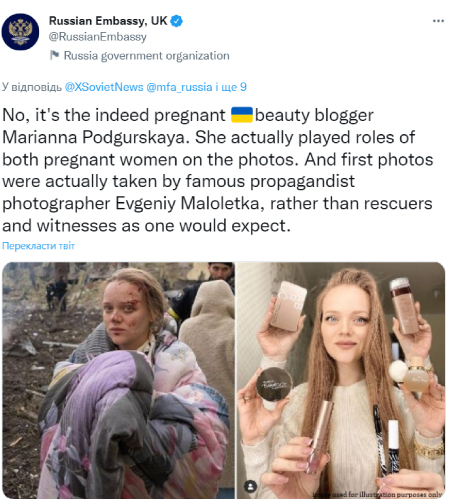The width and height of the screenshot is (450, 501).
Task: Open the @RussianEmbassy handle link
Action: (x=98, y=37)
